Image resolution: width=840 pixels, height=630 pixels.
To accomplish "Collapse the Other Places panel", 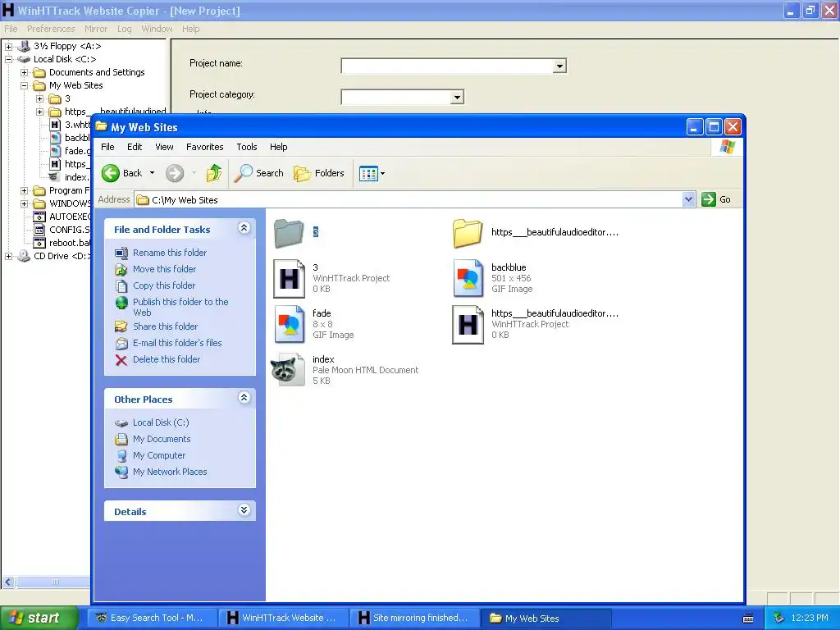I will click(244, 398).
